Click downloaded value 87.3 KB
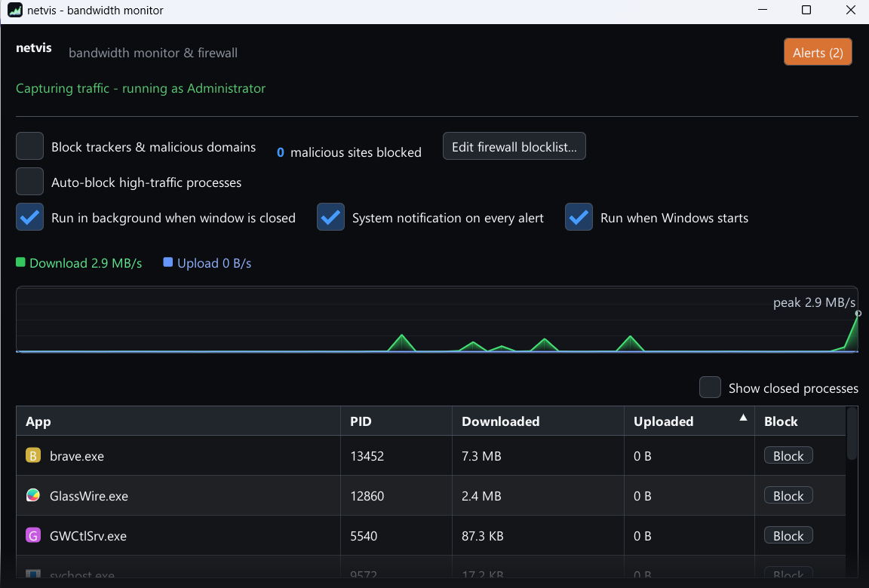Viewport: 869px width, 588px height. 483,536
